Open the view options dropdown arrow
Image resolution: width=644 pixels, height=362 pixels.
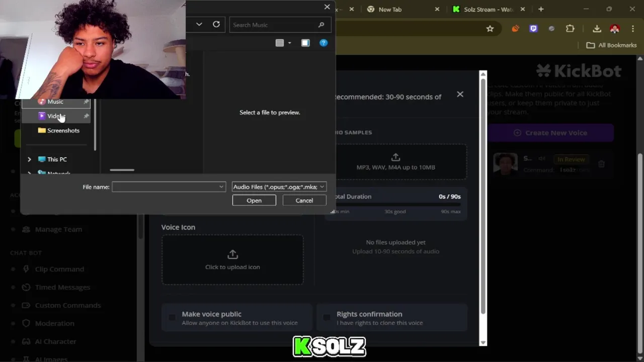coord(290,43)
